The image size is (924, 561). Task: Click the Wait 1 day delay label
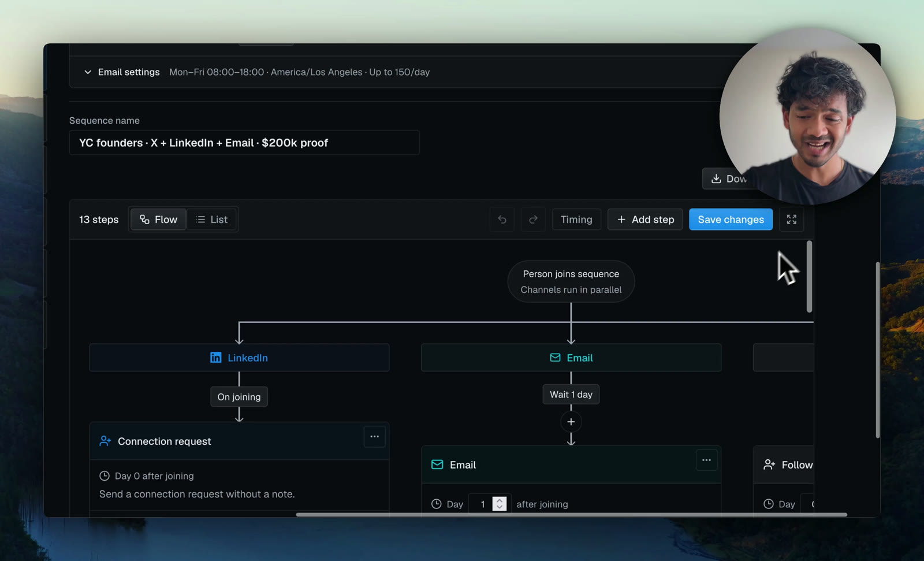click(x=571, y=395)
